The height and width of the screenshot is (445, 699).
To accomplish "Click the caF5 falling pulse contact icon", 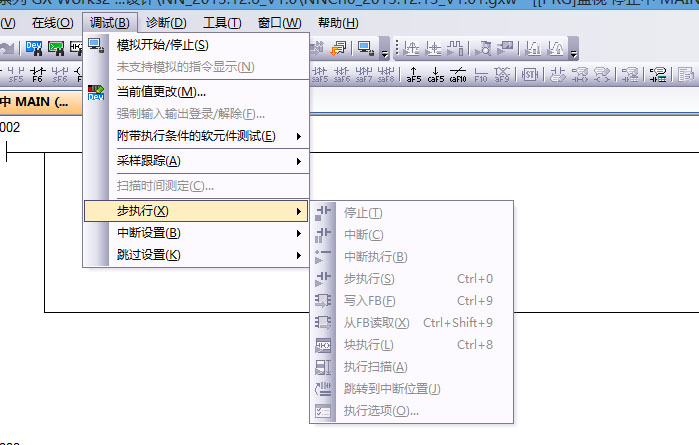I will pyautogui.click(x=436, y=74).
